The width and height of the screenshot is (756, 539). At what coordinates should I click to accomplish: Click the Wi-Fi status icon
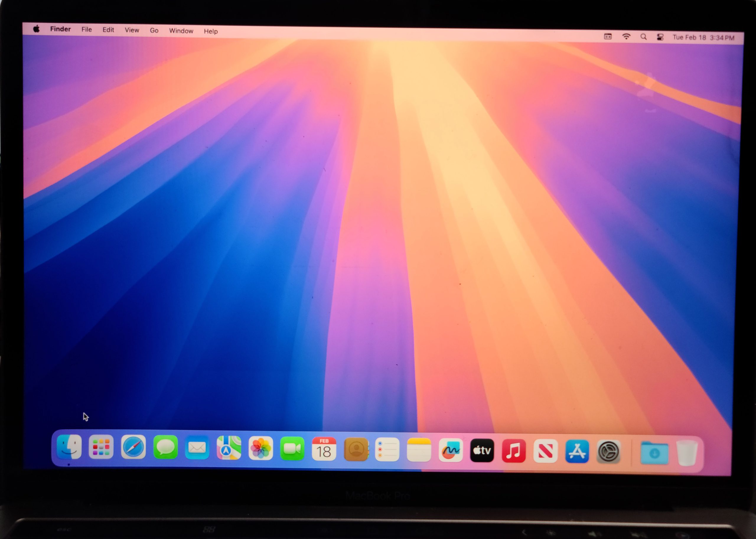pyautogui.click(x=626, y=37)
